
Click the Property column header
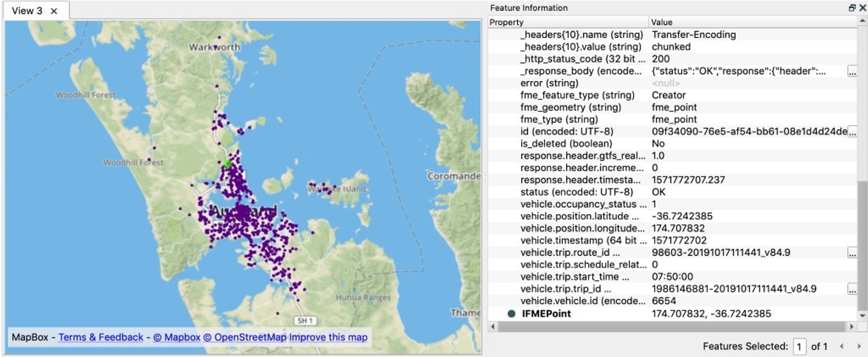[x=568, y=22]
